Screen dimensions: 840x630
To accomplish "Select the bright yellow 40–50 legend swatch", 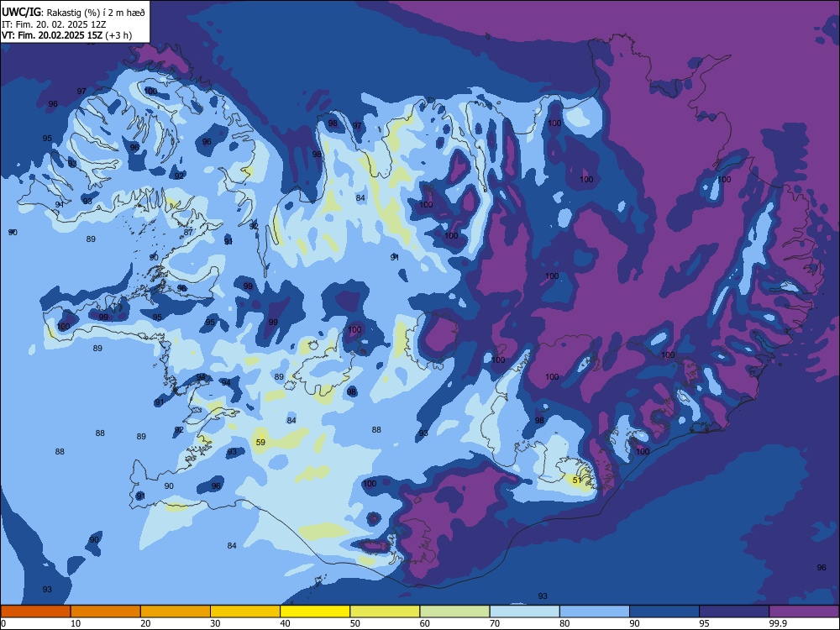I will (x=315, y=612).
